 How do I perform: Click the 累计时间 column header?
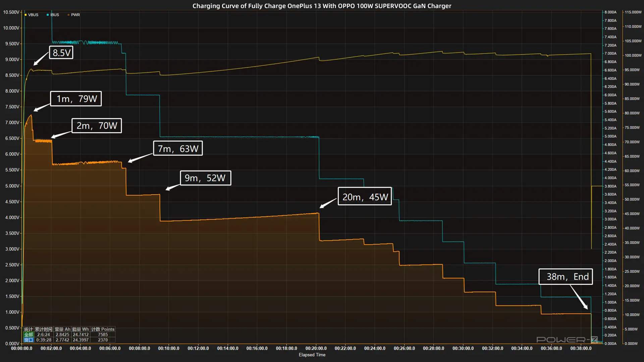pyautogui.click(x=44, y=329)
